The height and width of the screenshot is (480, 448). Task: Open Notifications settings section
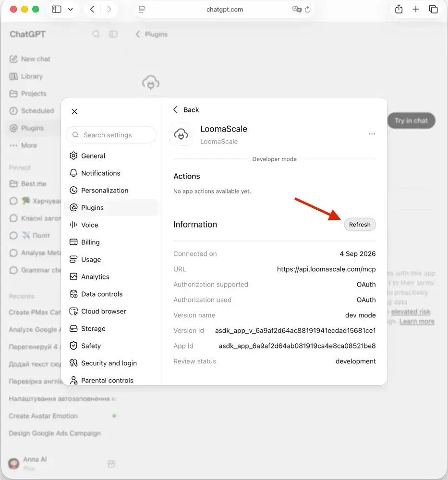[x=112, y=173]
